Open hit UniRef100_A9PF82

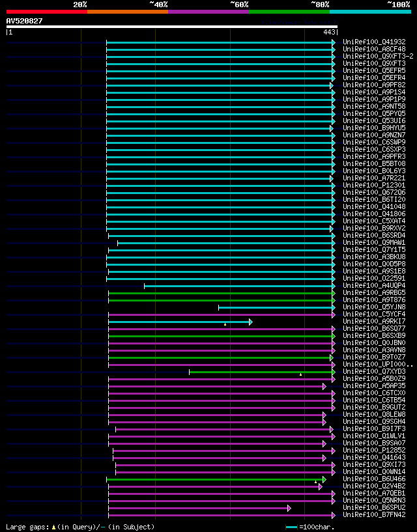(374, 85)
